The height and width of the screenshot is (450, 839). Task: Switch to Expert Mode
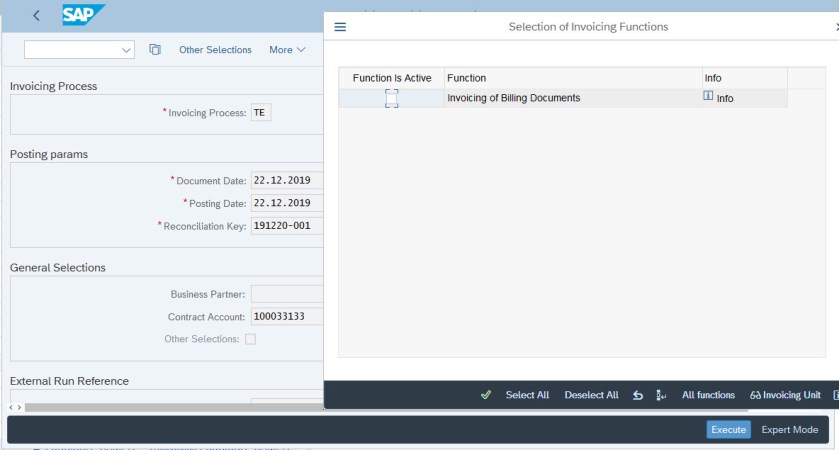[789, 430]
